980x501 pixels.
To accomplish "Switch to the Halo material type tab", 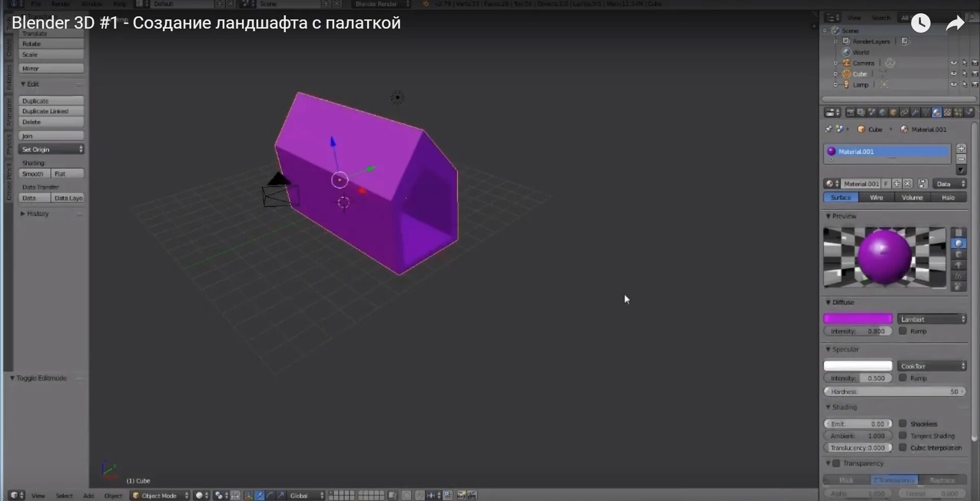I will (x=948, y=198).
